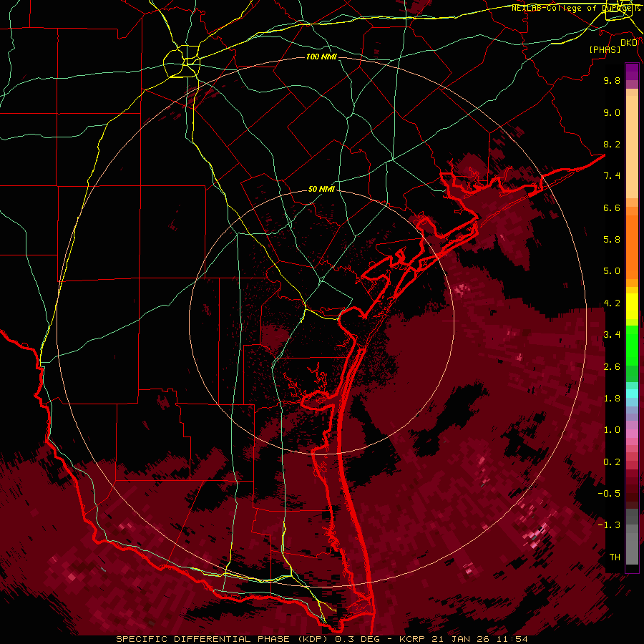
Task: Click the 1.0 value on the legend
Action: pyautogui.click(x=612, y=430)
